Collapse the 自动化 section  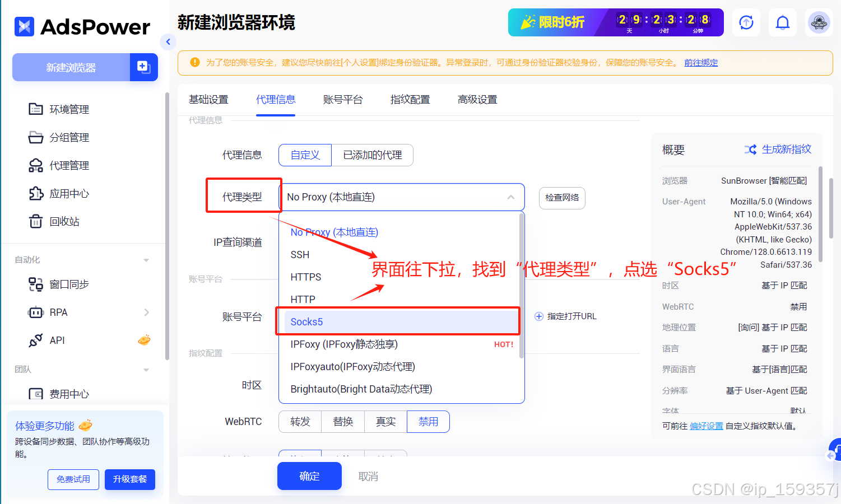(146, 260)
